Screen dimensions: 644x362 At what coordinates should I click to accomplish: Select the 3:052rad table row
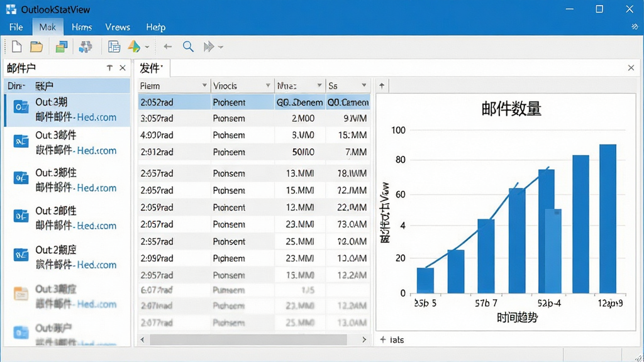(254, 119)
